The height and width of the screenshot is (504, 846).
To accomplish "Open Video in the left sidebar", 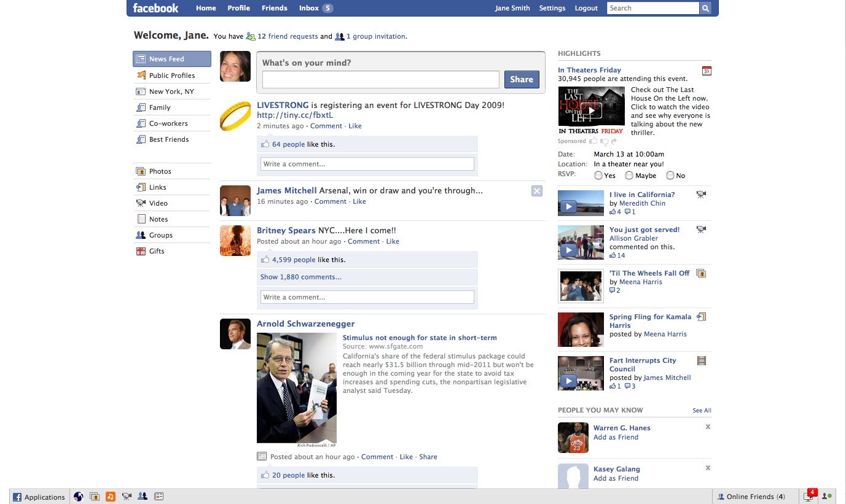I will [172, 203].
